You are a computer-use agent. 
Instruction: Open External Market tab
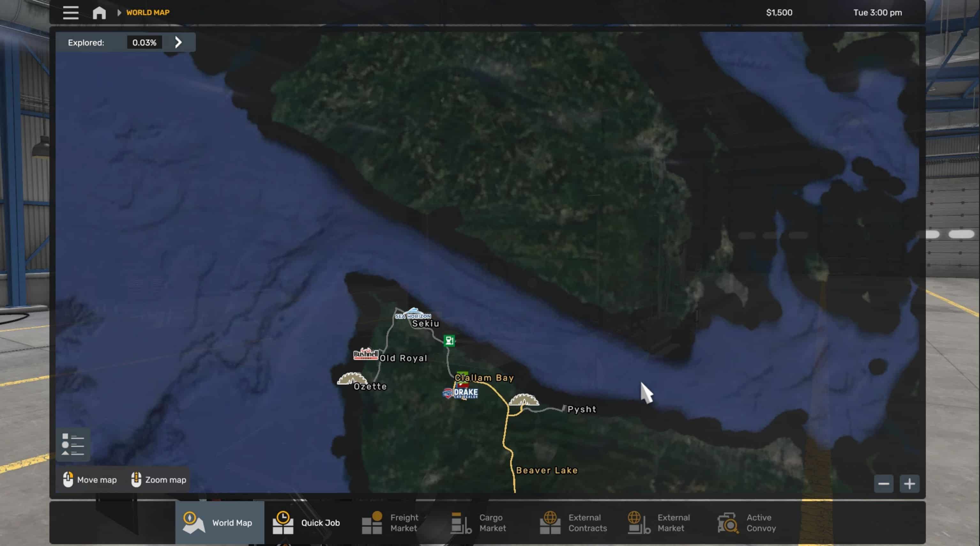click(x=658, y=523)
